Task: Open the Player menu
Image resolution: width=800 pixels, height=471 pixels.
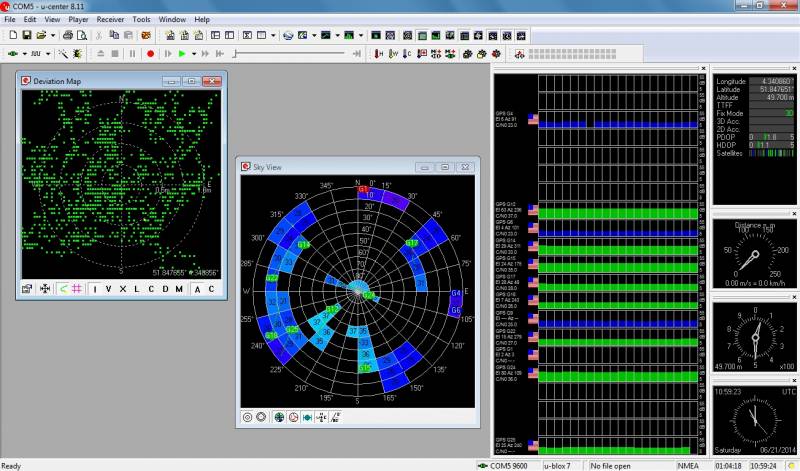Action: click(x=78, y=19)
